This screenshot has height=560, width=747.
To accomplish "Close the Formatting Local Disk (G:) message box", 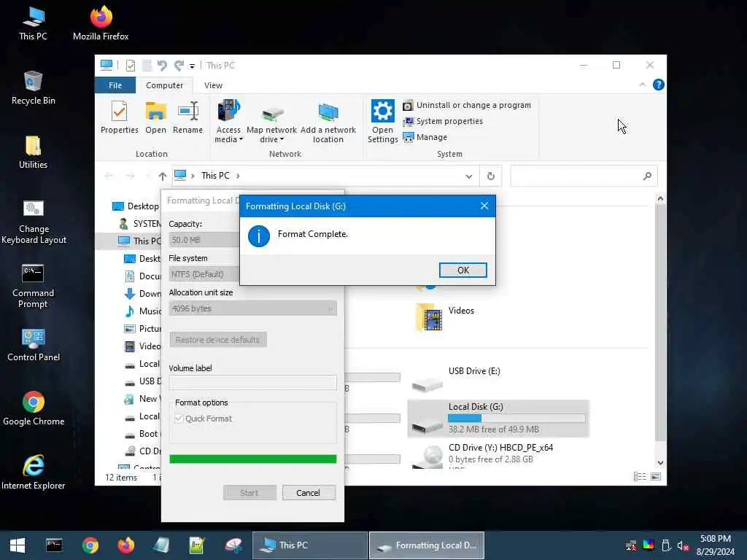I will [x=484, y=206].
